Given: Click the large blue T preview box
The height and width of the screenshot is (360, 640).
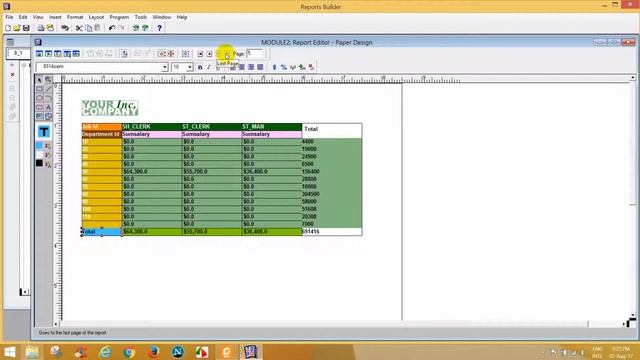Looking at the screenshot, I should pyautogui.click(x=44, y=131).
